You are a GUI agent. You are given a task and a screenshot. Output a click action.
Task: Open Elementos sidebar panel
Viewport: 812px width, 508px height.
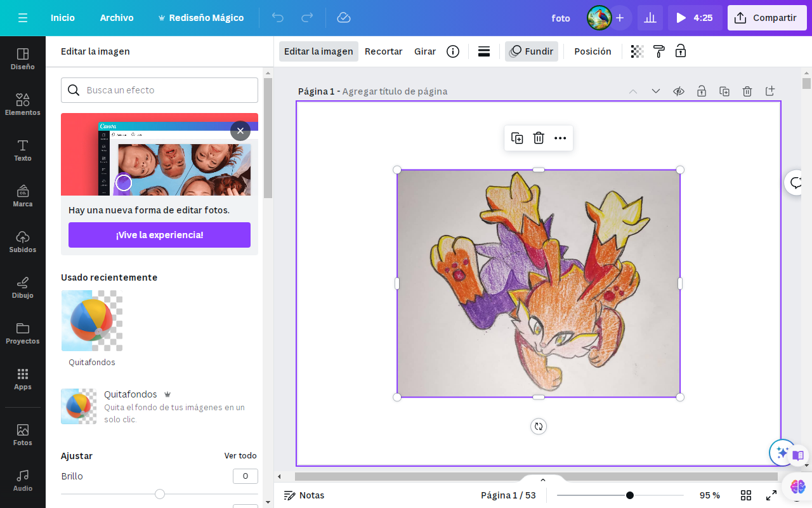[x=23, y=104]
